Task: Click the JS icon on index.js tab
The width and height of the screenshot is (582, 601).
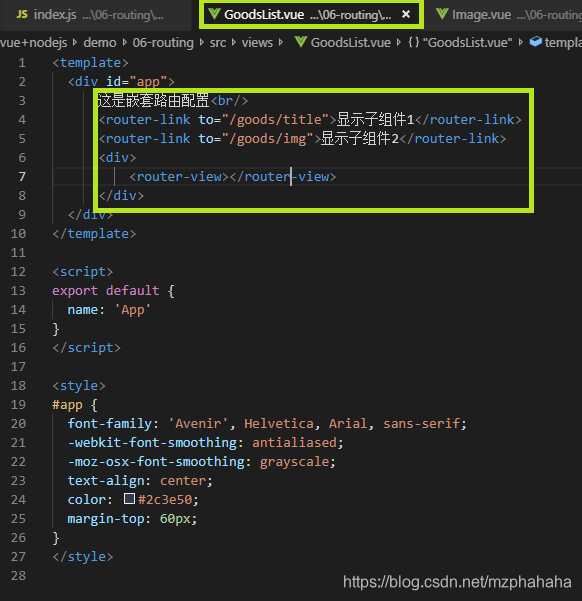Action: click(22, 15)
